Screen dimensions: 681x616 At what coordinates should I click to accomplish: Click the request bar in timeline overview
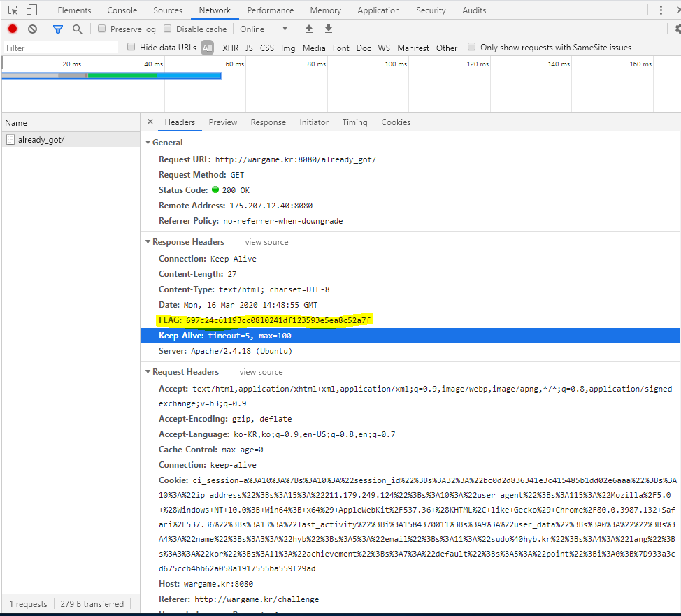111,76
